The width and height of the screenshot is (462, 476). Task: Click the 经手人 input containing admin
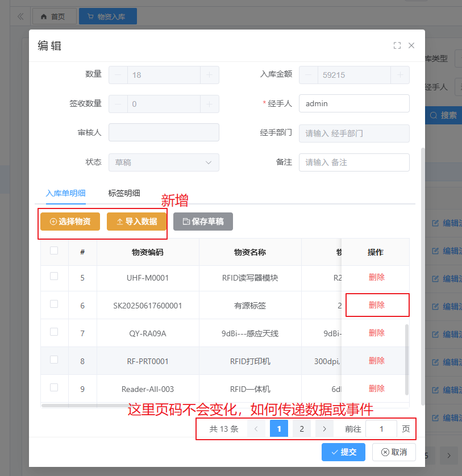point(353,104)
